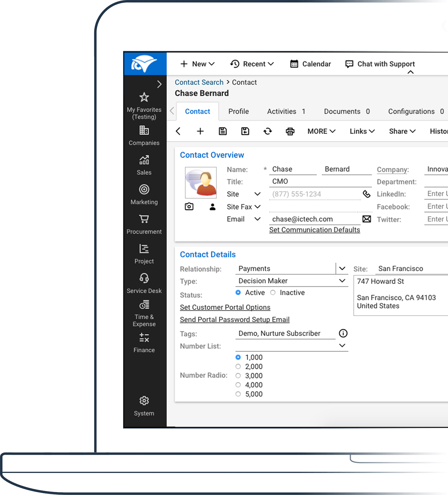Click the Save and Close icon

pyautogui.click(x=245, y=131)
